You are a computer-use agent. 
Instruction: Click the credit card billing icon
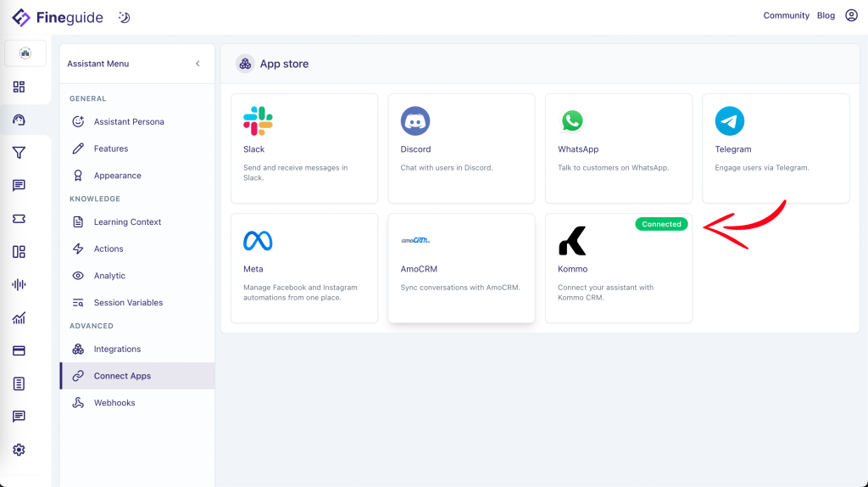[19, 350]
